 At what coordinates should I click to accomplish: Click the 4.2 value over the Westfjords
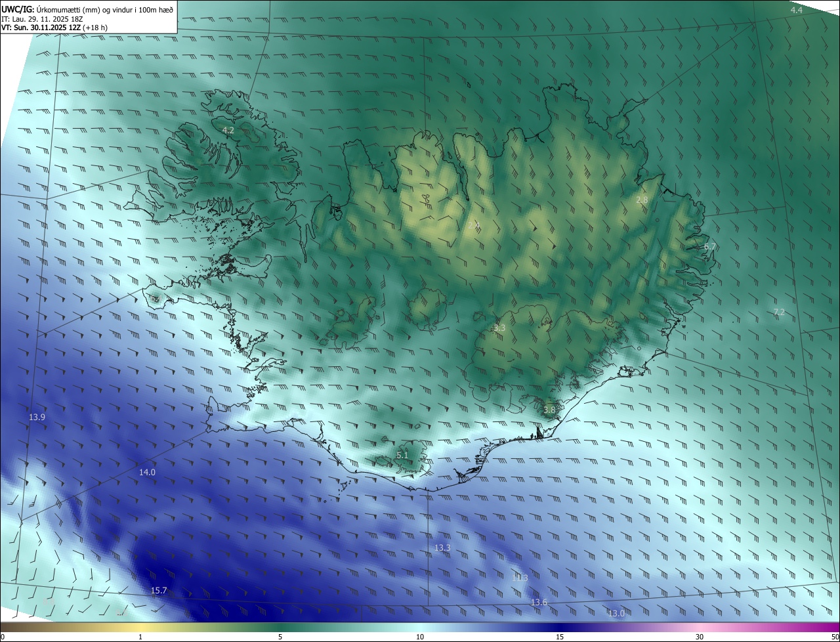tap(228, 131)
